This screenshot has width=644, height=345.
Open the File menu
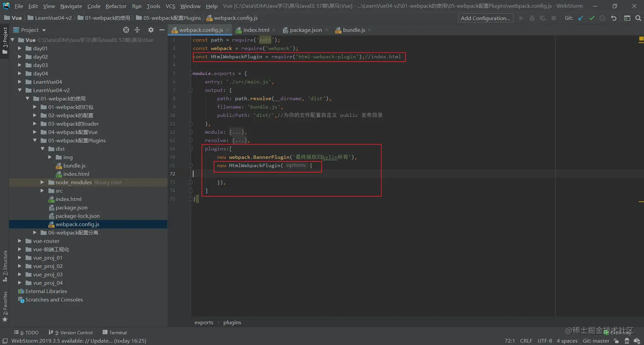19,6
